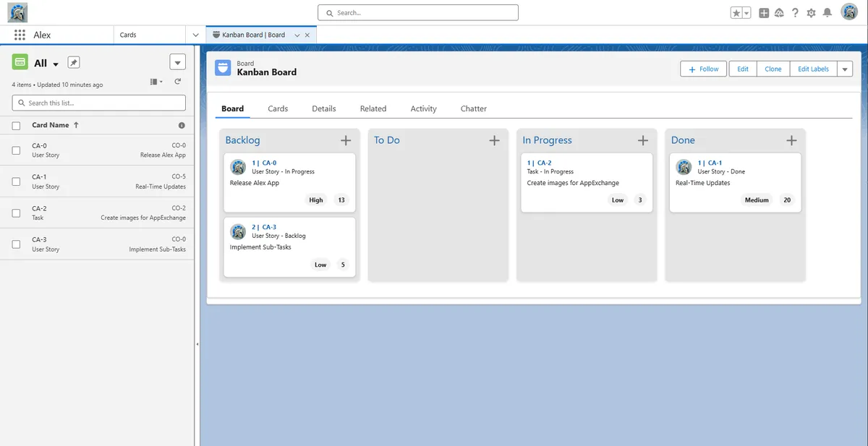Add a card to In Progress column
868x446 pixels.
point(643,140)
